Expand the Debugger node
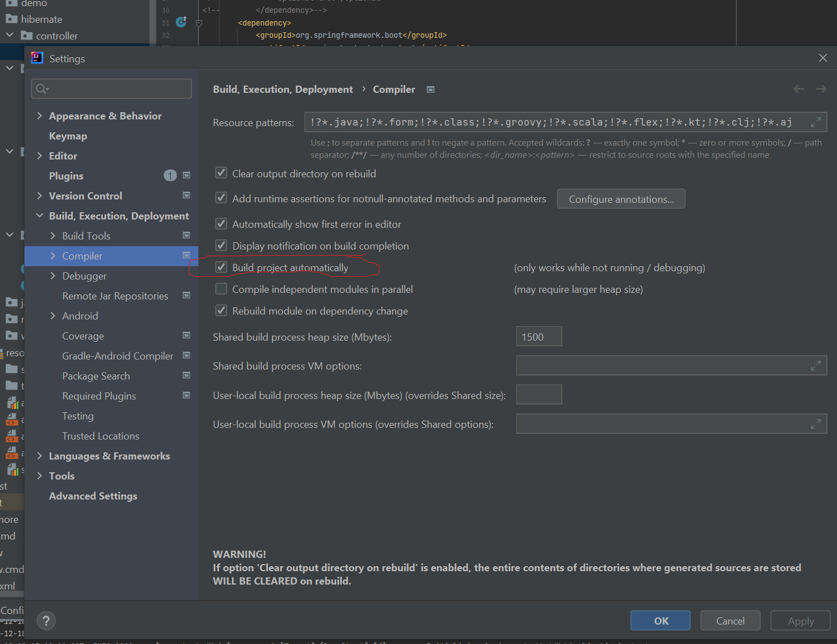Screen dimensions: 837x644 point(53,276)
